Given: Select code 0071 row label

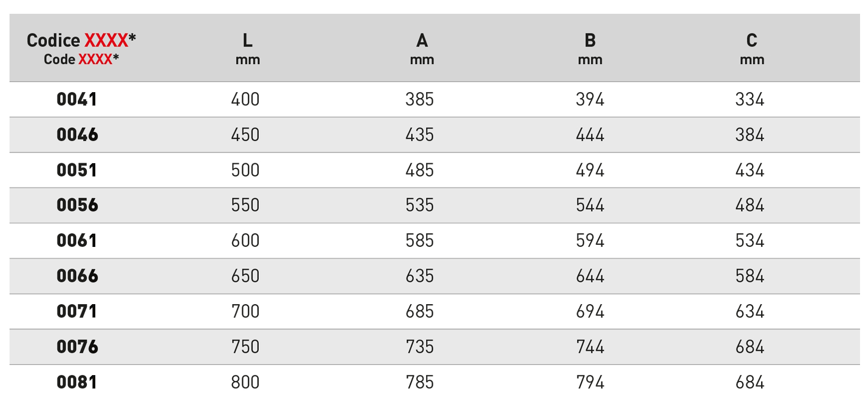Looking at the screenshot, I should tap(77, 311).
